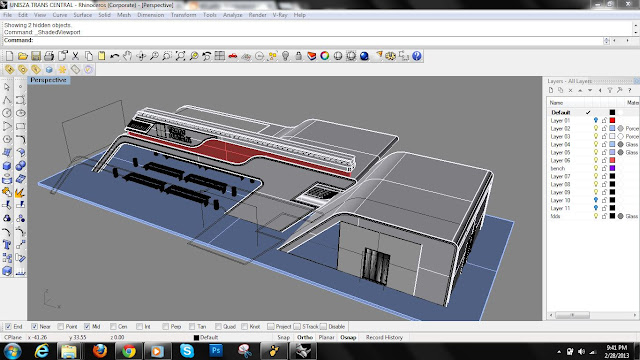Image resolution: width=640 pixels, height=360 pixels.
Task: Open Photoshop from the taskbar
Action: point(216,351)
